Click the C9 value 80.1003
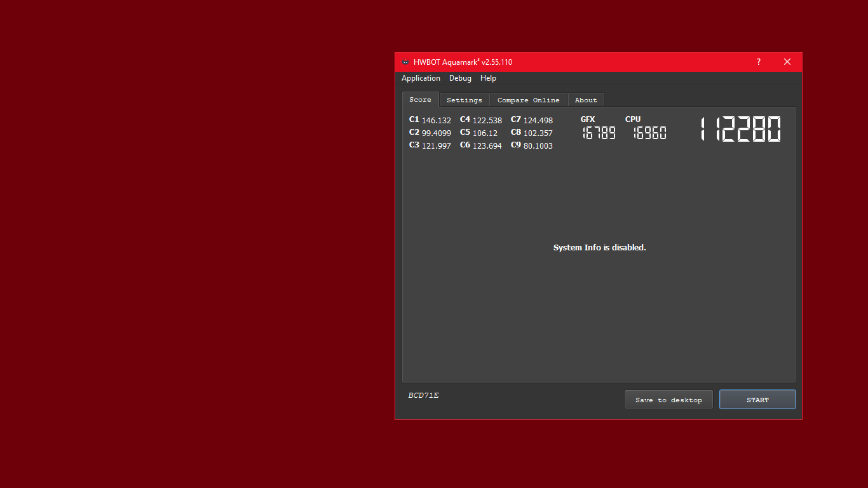This screenshot has height=488, width=868. pyautogui.click(x=538, y=146)
